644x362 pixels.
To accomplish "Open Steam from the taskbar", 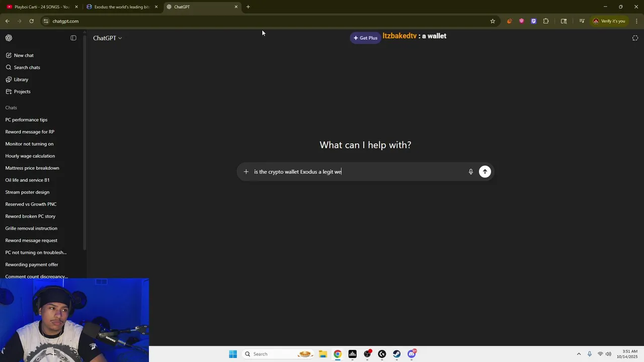I will click(397, 354).
